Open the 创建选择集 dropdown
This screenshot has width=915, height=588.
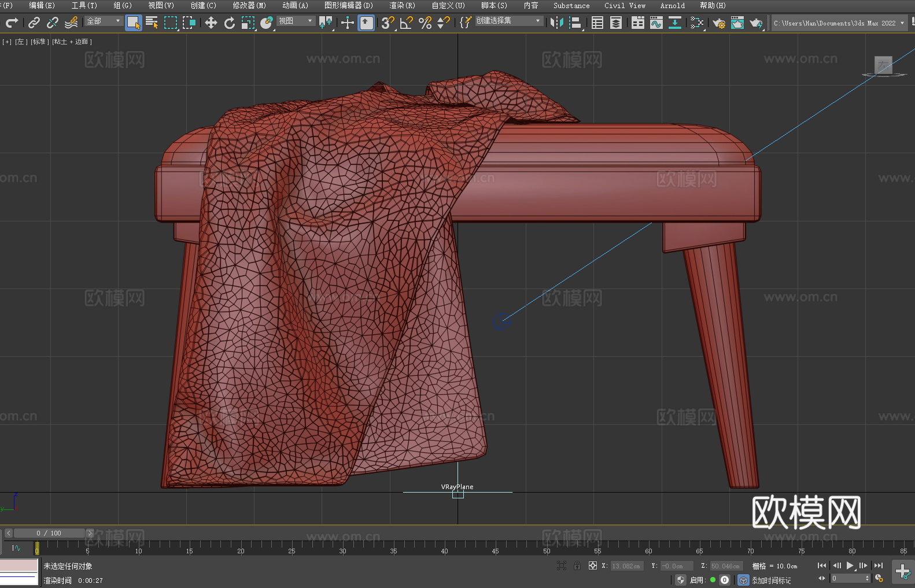(x=509, y=21)
